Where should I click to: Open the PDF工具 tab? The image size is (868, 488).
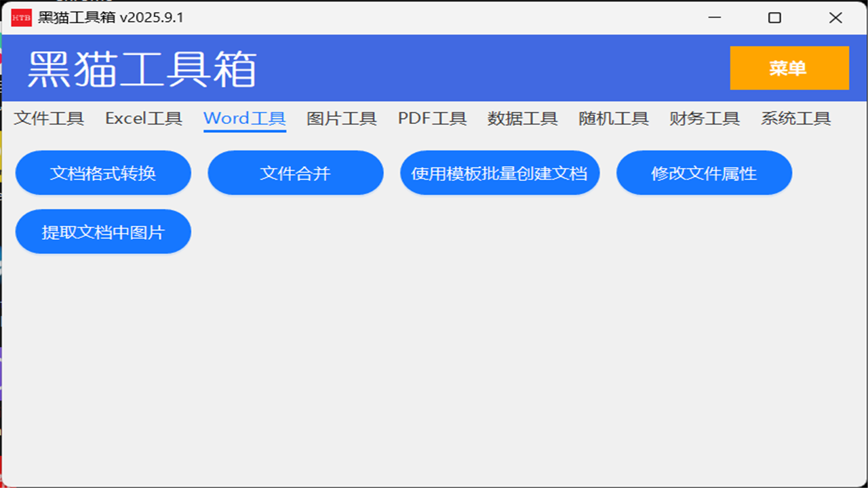click(x=432, y=118)
